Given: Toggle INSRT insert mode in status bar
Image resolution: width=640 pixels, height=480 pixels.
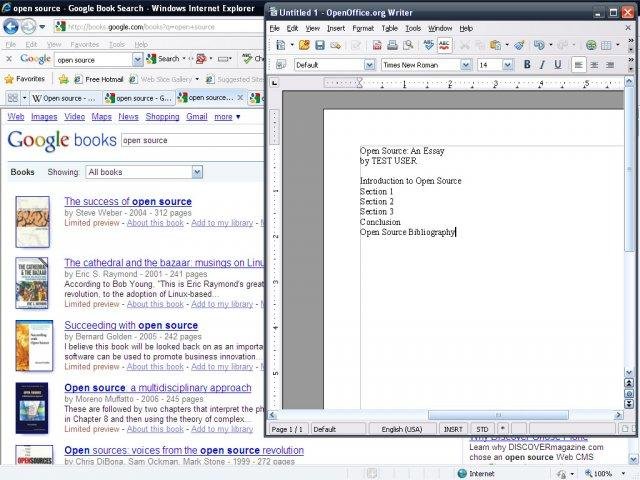Looking at the screenshot, I should [x=453, y=429].
